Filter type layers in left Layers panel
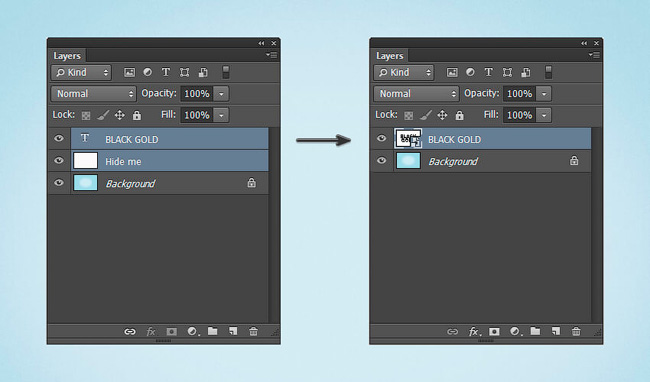 (166, 72)
